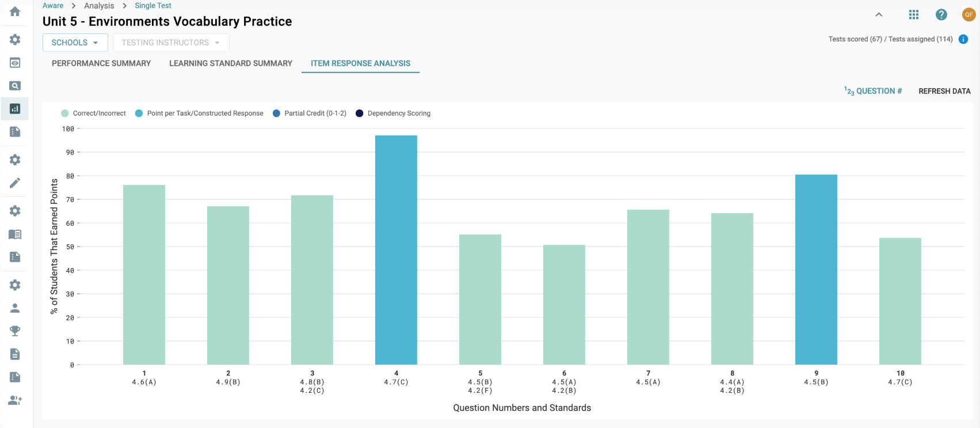Click the pencil edit icon in sidebar
The width and height of the screenshot is (980, 428).
[x=15, y=183]
